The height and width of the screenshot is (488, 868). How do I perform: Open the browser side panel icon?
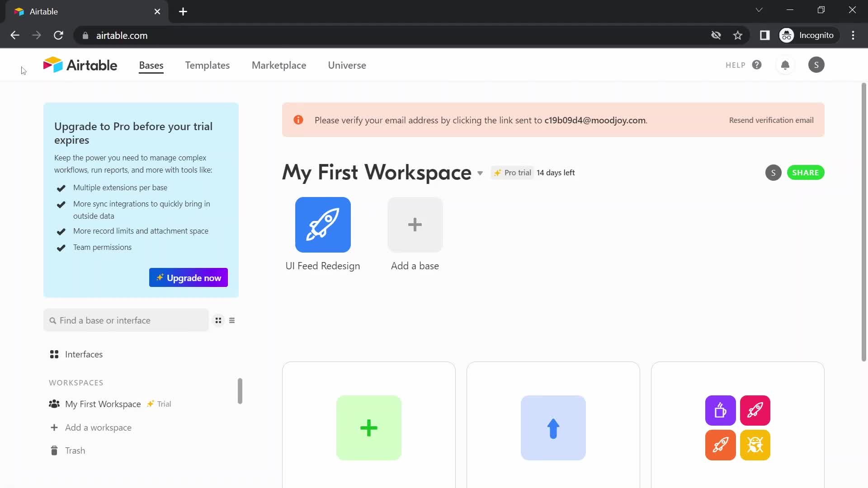tap(764, 35)
